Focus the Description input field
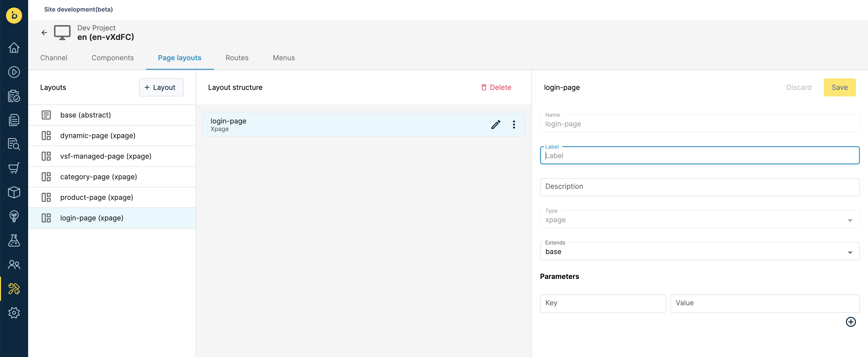The width and height of the screenshot is (868, 357). [x=699, y=187]
